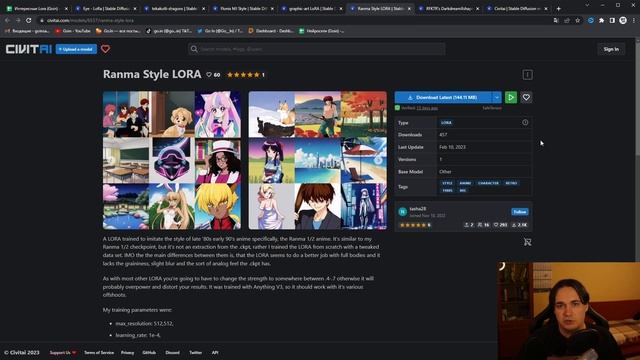Open the Gren - YouTube bookmark
The height and width of the screenshot is (360, 640).
(x=73, y=31)
